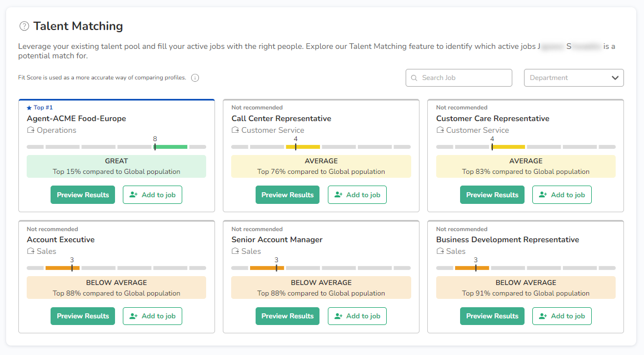Viewport: 644px width, 355px height.
Task: Click Customer Service folder icon under Customer Care Representative
Action: point(440,130)
